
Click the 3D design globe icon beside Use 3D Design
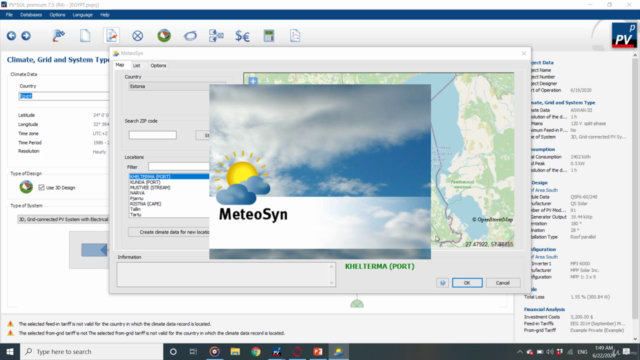pos(26,187)
